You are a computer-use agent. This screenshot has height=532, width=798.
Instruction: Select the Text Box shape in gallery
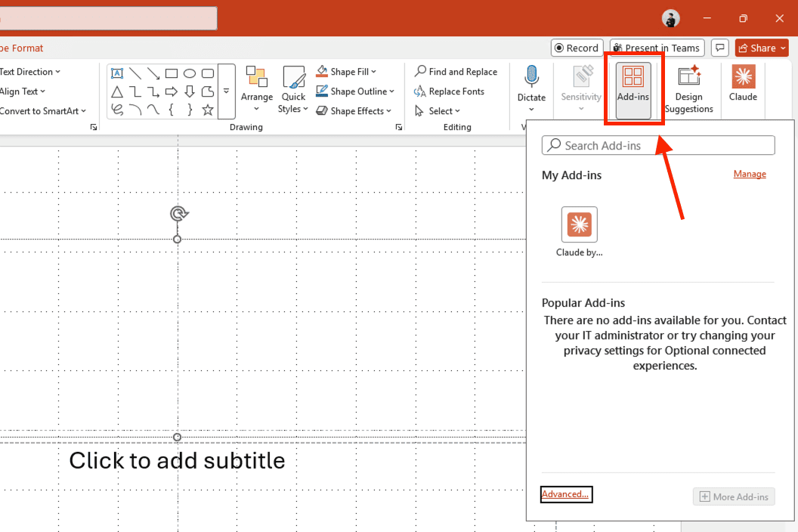click(117, 73)
